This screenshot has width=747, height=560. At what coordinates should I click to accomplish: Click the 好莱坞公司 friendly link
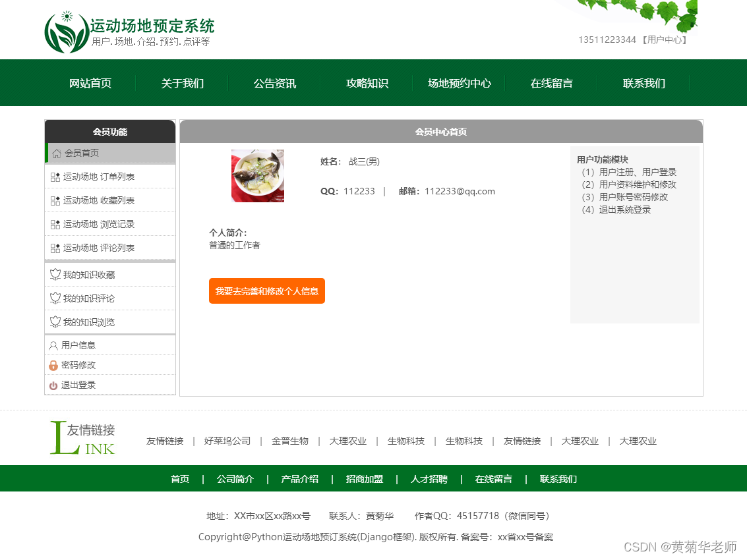pos(227,441)
